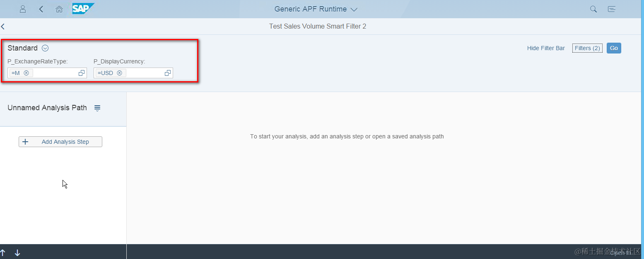The image size is (644, 259).
Task: Hide the Filter Bar
Action: (546, 48)
